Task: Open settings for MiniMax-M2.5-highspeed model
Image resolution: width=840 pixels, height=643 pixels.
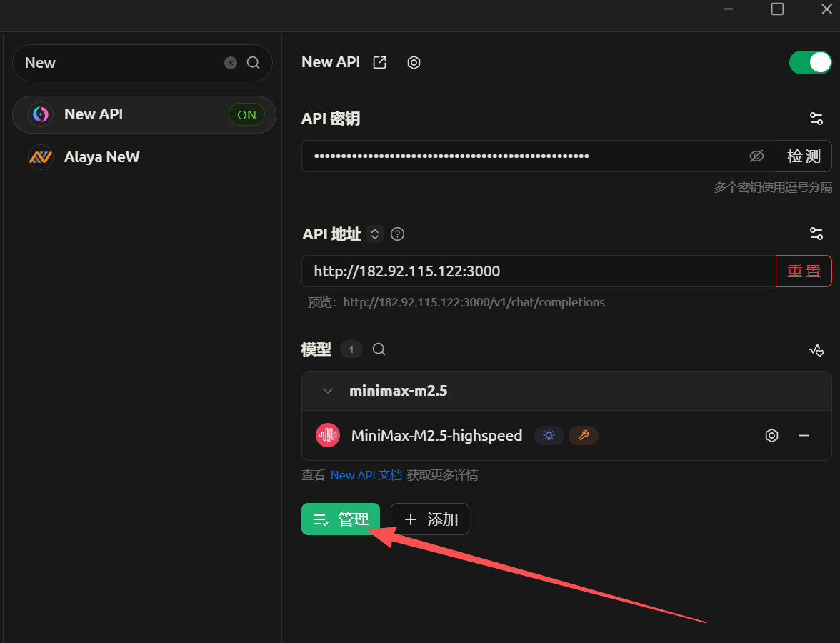Action: (771, 435)
